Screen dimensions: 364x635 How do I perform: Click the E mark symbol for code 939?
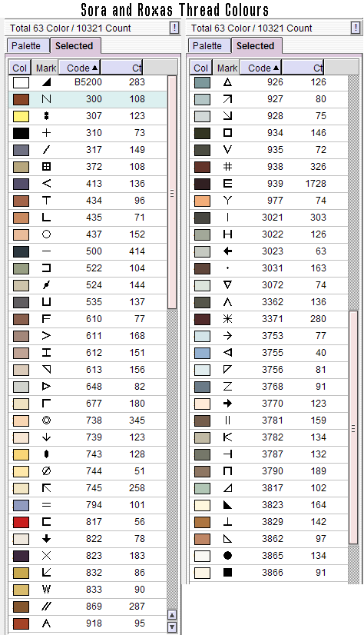coord(228,184)
